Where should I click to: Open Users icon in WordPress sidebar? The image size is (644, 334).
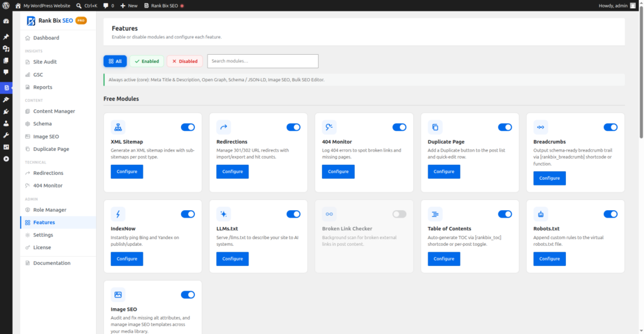coord(6,123)
